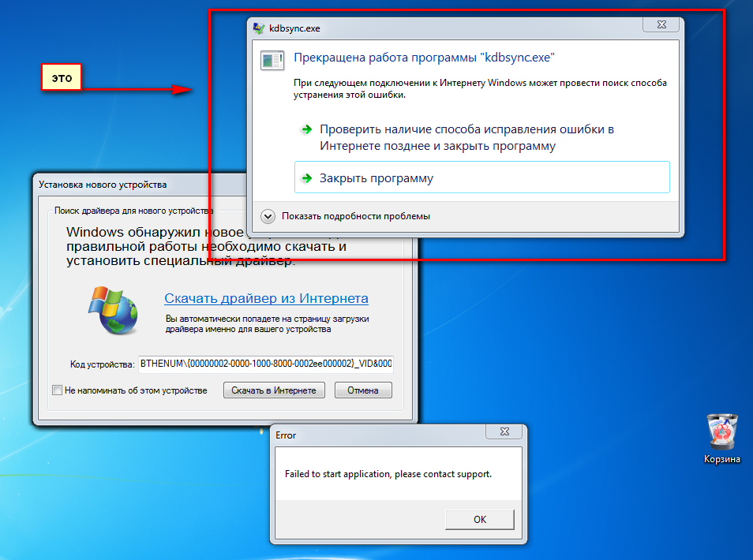
Task: Click the 'Error' dialog title text
Action: (x=286, y=435)
